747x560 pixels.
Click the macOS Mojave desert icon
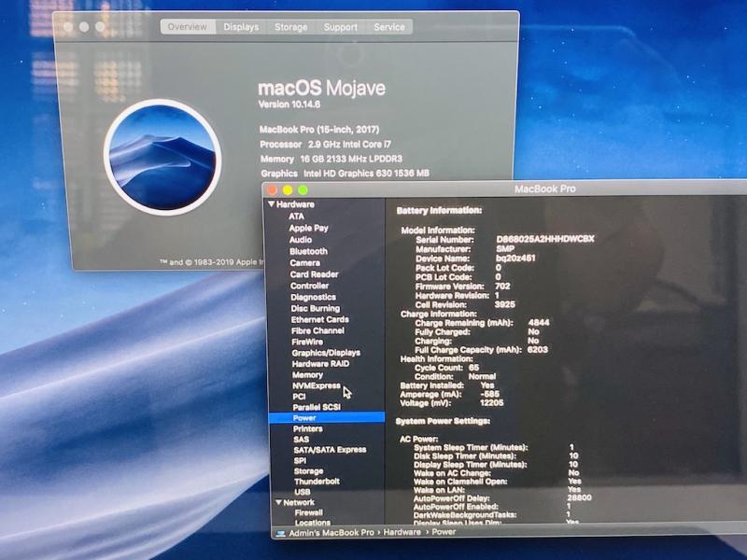(162, 157)
